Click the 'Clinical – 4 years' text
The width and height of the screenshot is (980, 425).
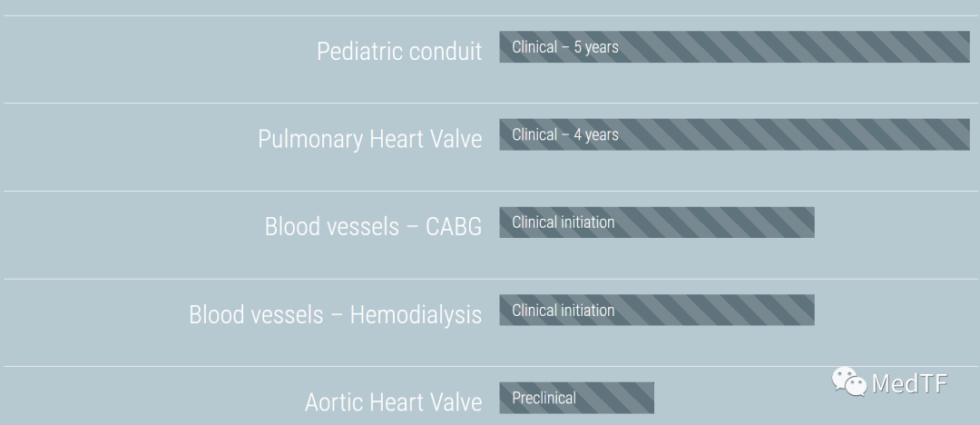[x=565, y=135]
